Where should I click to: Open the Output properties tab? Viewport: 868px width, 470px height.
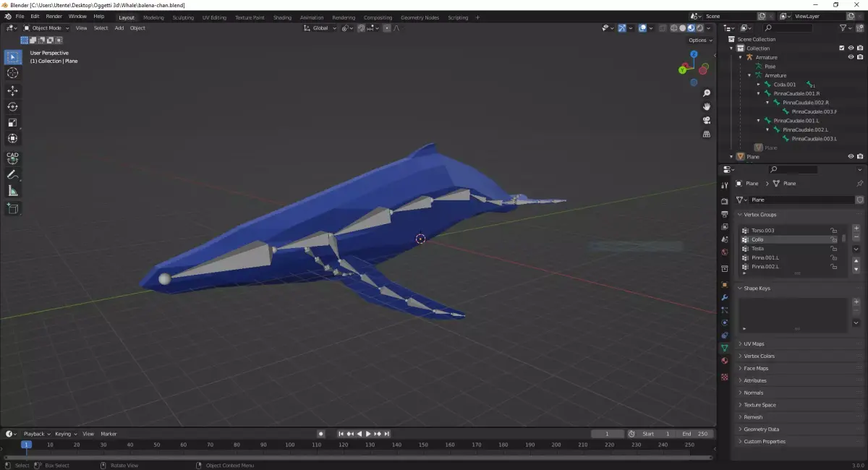724,214
